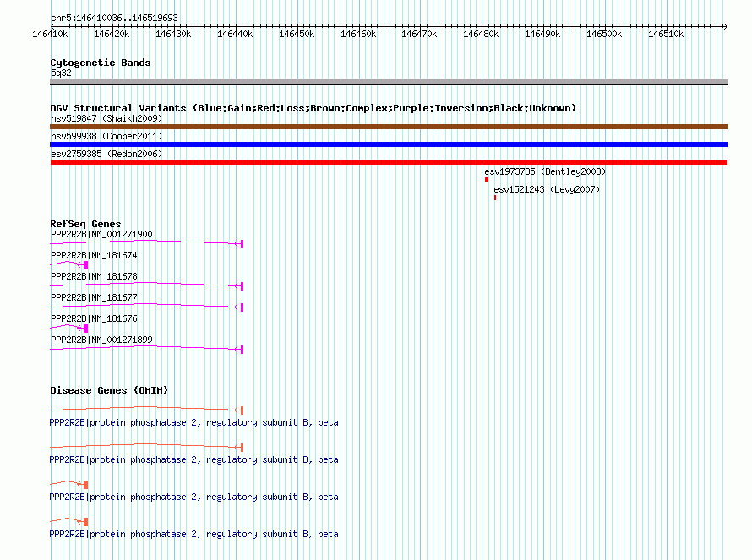
Task: Click the NM_001271900 magenta exon block
Action: click(242, 244)
